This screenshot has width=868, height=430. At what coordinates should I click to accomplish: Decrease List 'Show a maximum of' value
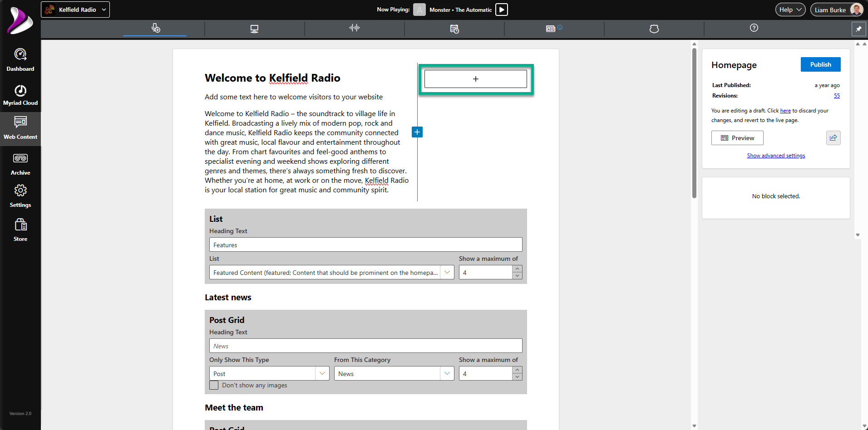518,276
